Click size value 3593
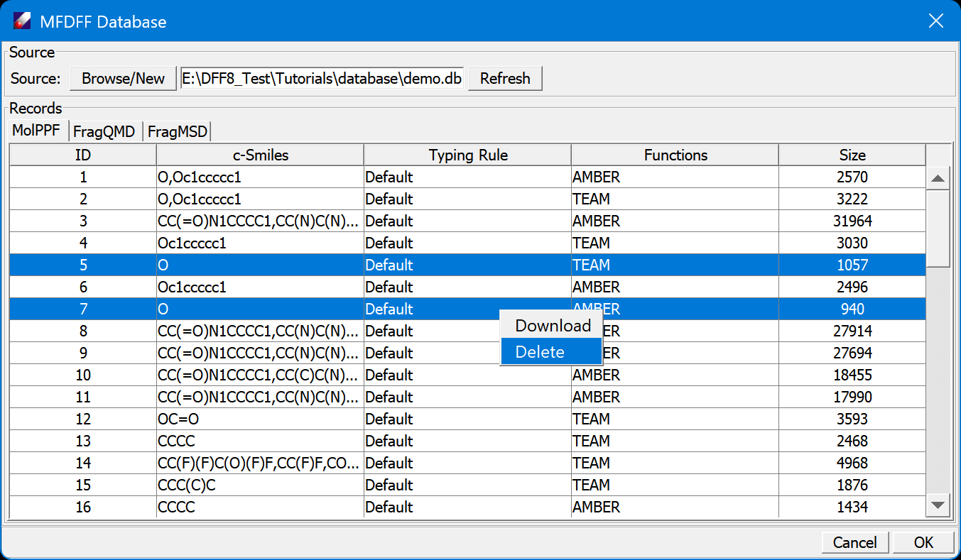The width and height of the screenshot is (961, 560). pos(852,419)
